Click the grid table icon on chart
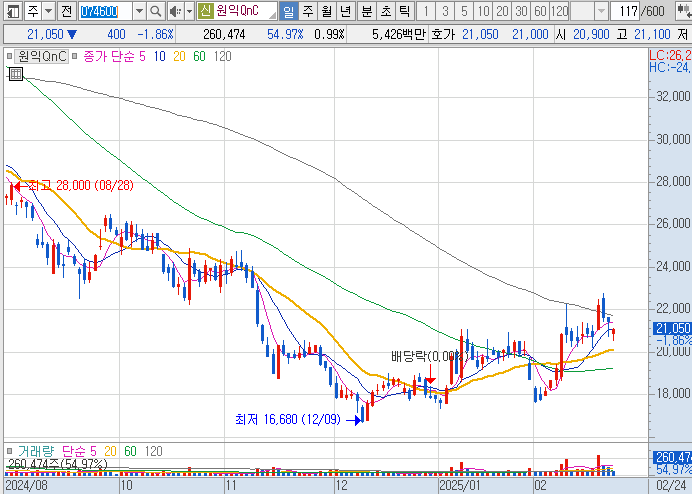The image size is (692, 494). [16, 74]
